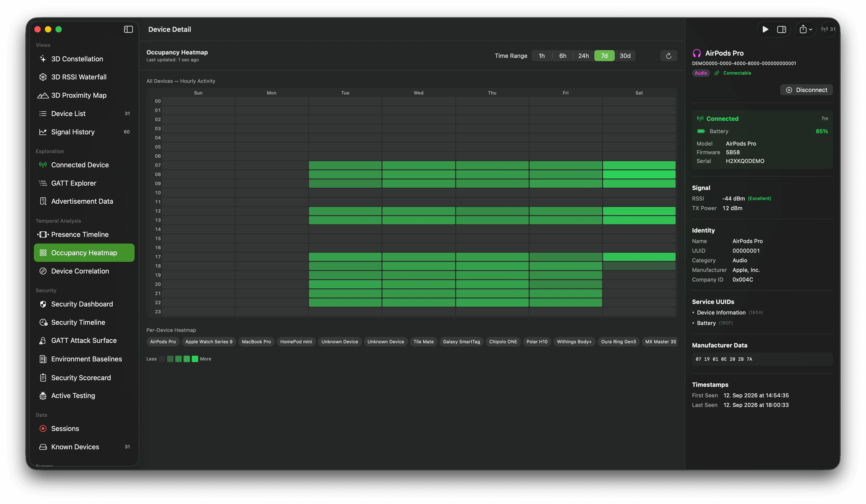Select the MacBook Pro device chip
Screen dimensions: 866x504
[x=256, y=341]
